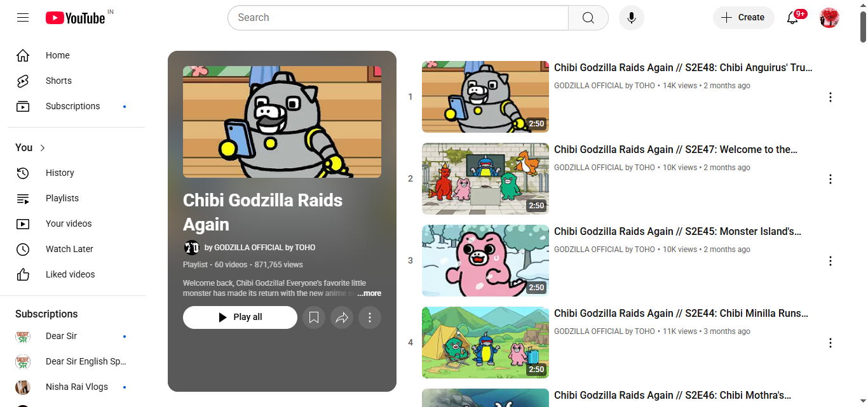Focus the Search input field
868x407 pixels.
[x=398, y=18]
